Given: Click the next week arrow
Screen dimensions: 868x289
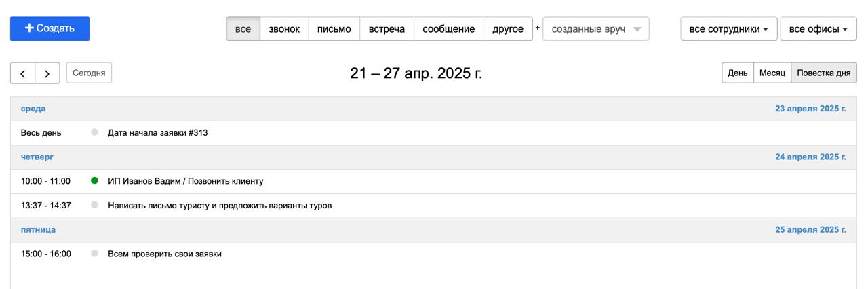Looking at the screenshot, I should [x=47, y=73].
